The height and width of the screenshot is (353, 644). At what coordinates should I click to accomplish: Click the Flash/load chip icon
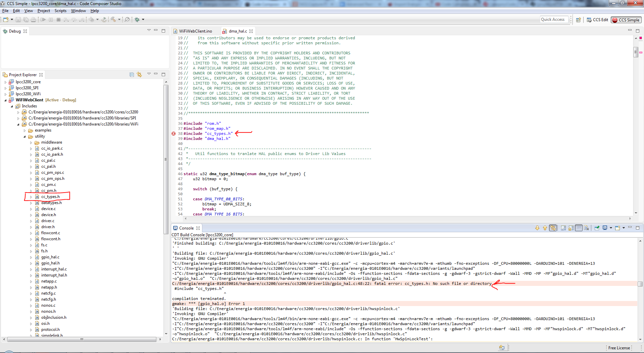(91, 19)
